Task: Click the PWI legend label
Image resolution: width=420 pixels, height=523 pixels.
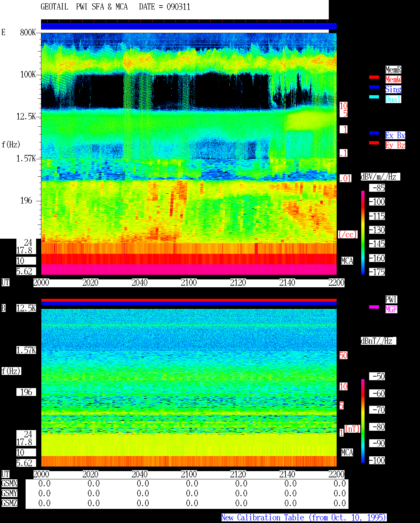Action: [391, 299]
